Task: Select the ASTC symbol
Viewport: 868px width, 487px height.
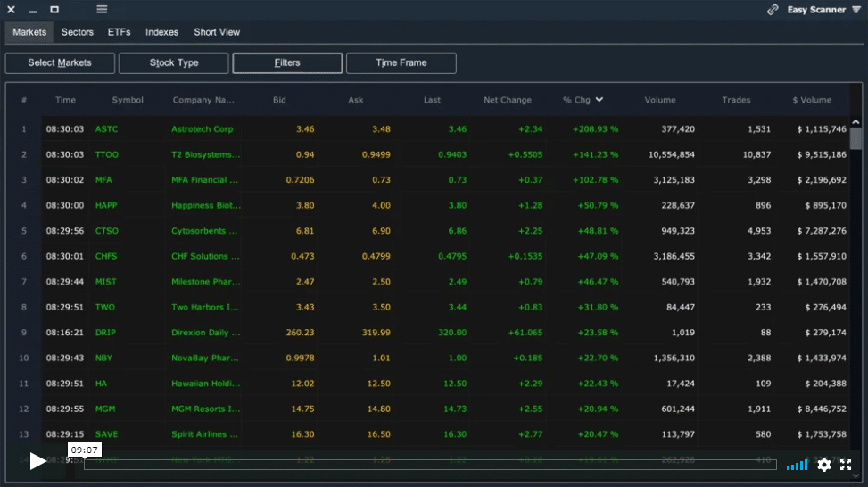Action: click(x=106, y=129)
